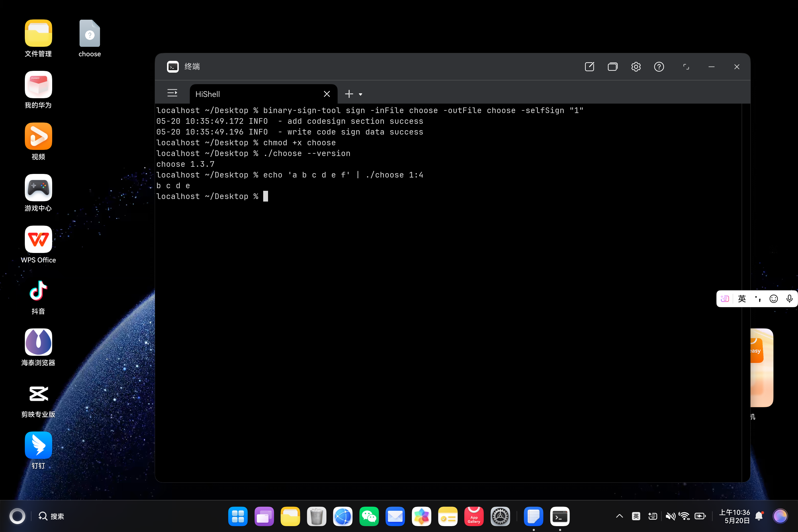This screenshot has width=798, height=532.
Task: Open the blue notepad app in the dock
Action: click(x=534, y=516)
